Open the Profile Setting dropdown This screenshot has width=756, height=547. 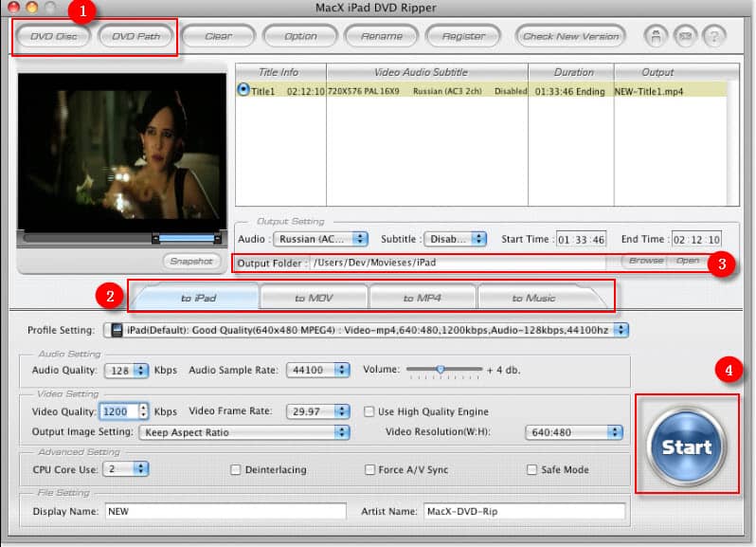click(x=366, y=330)
